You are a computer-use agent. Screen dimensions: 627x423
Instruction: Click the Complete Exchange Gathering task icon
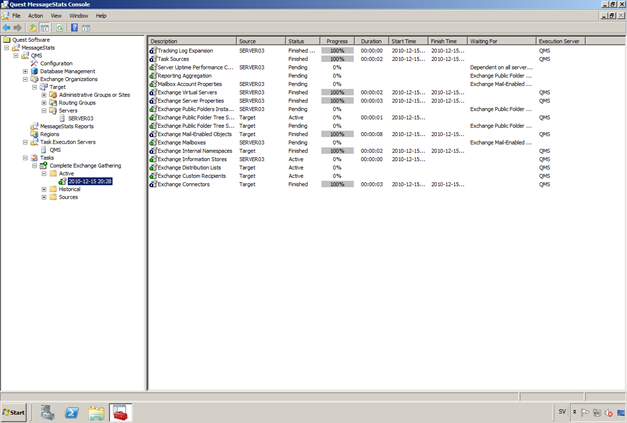(44, 165)
